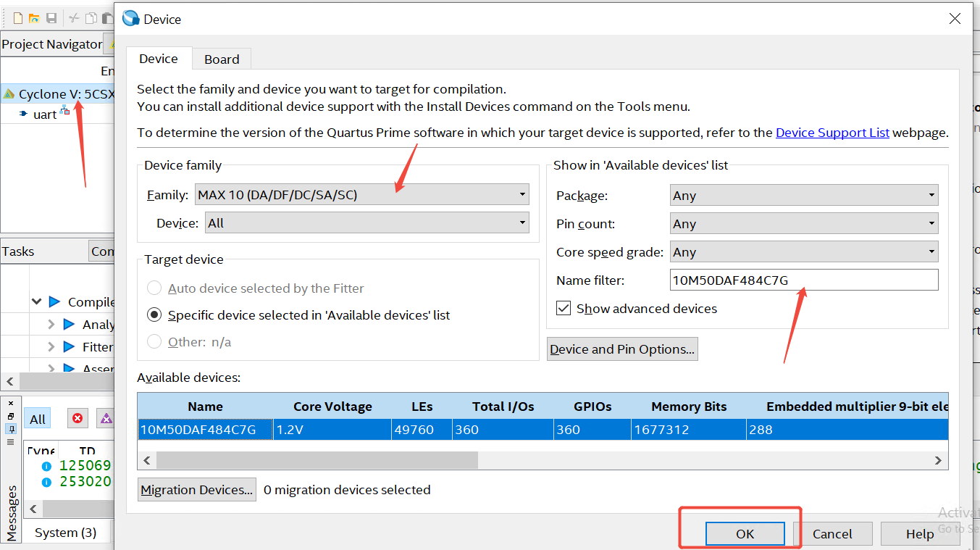Click the Compile Design play icon
This screenshot has height=550, width=980.
click(x=54, y=301)
